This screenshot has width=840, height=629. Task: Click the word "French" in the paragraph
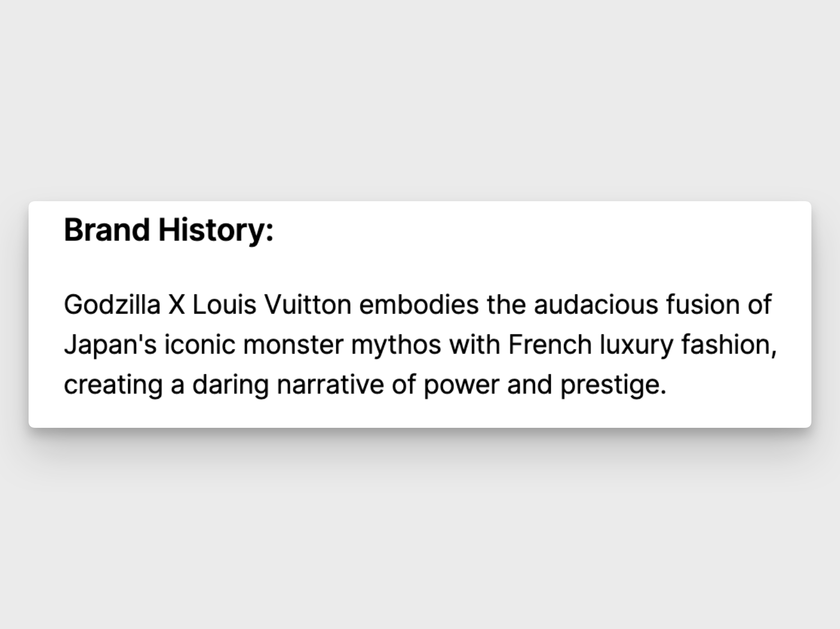click(550, 345)
